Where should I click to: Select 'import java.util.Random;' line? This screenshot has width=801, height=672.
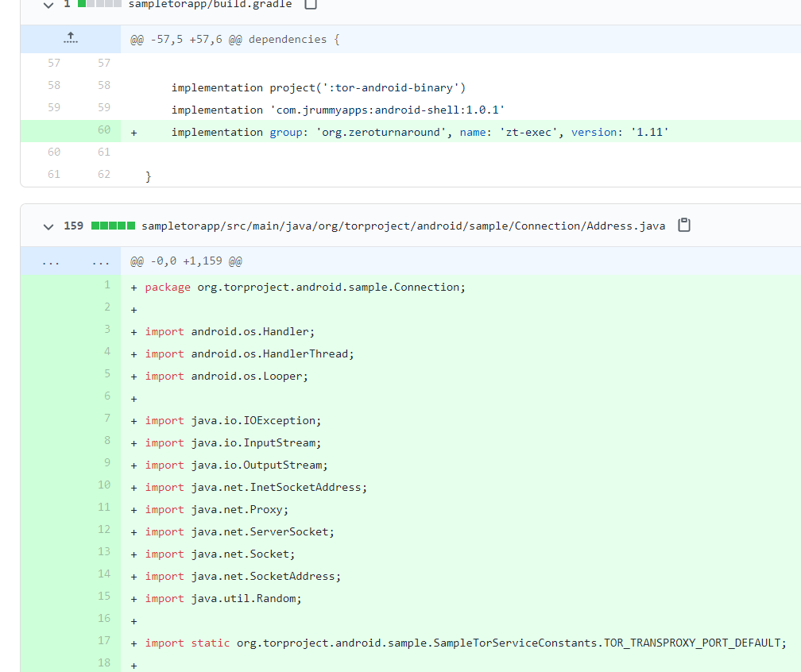(223, 598)
